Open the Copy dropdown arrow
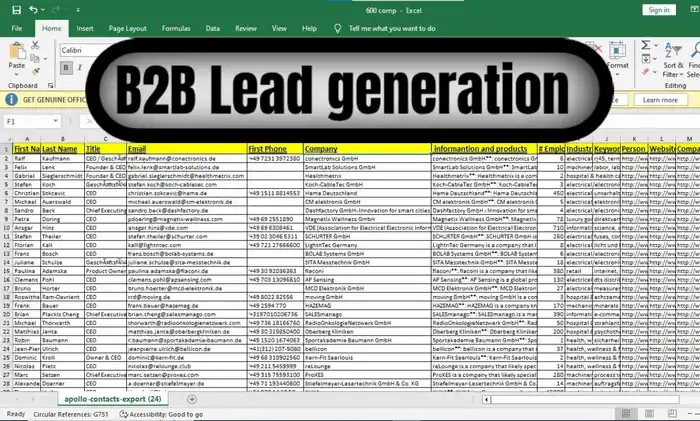Screen dimensions: 700x421 46,58
